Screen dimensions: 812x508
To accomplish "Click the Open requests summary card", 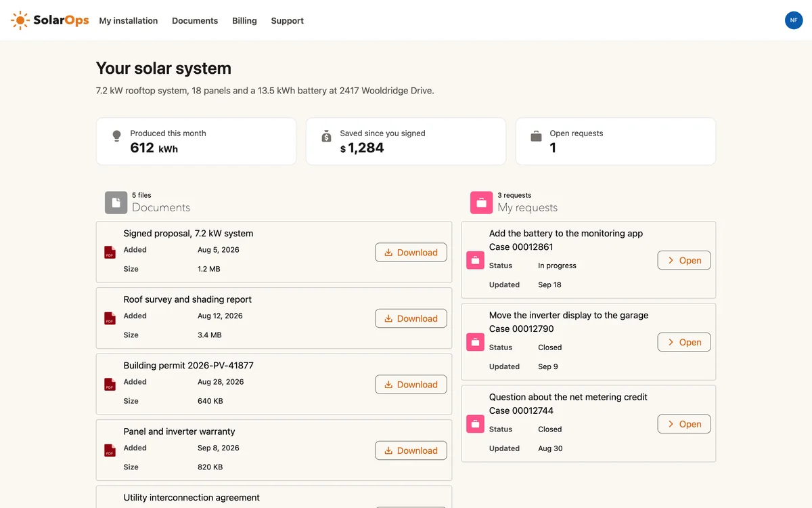I will (x=616, y=142).
